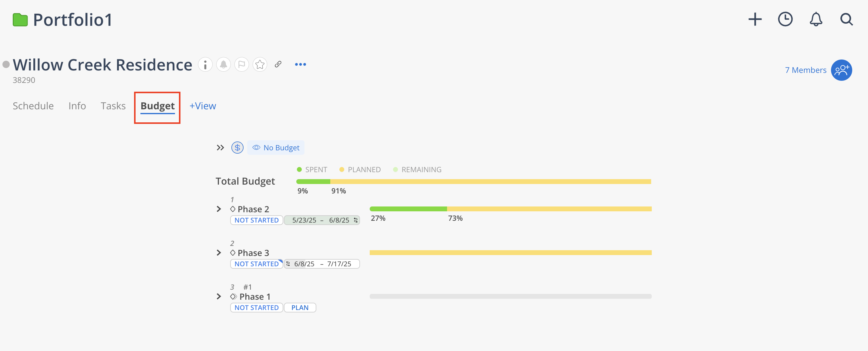Click the add members avatar icon
The width and height of the screenshot is (868, 351).
pos(841,70)
